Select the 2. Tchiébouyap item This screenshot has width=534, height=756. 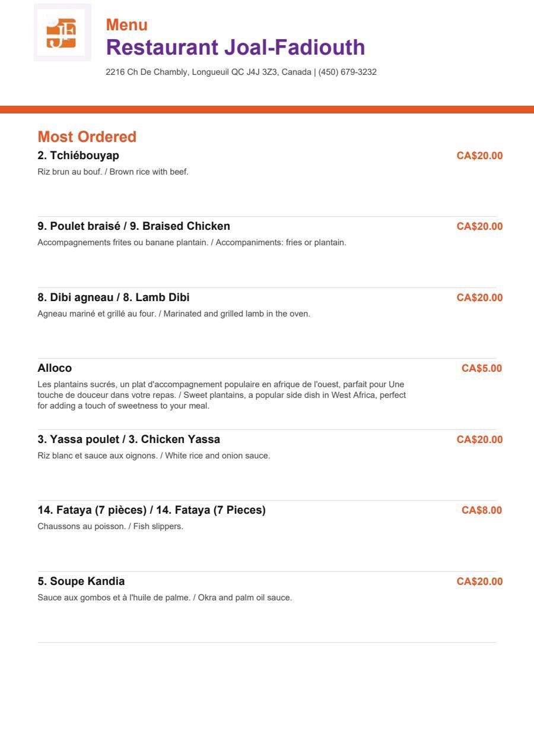(x=78, y=156)
